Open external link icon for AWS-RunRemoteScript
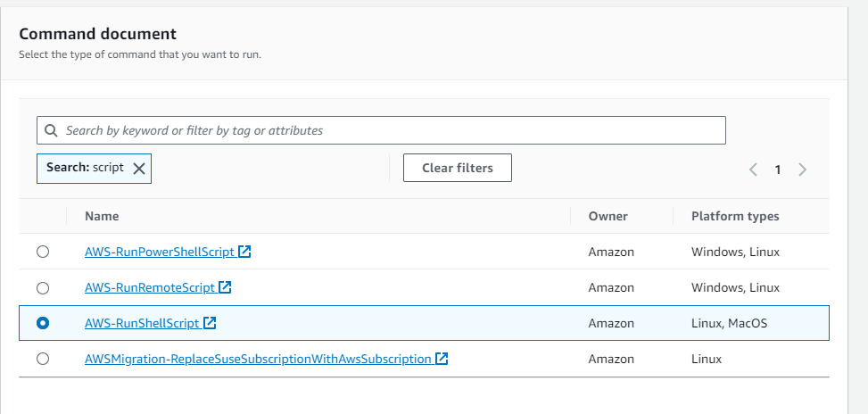Viewport: 868px width, 414px height. coord(225,287)
